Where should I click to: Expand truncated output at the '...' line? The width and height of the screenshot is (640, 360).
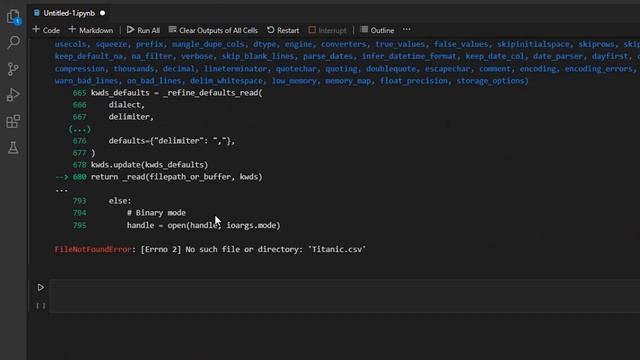tap(61, 189)
